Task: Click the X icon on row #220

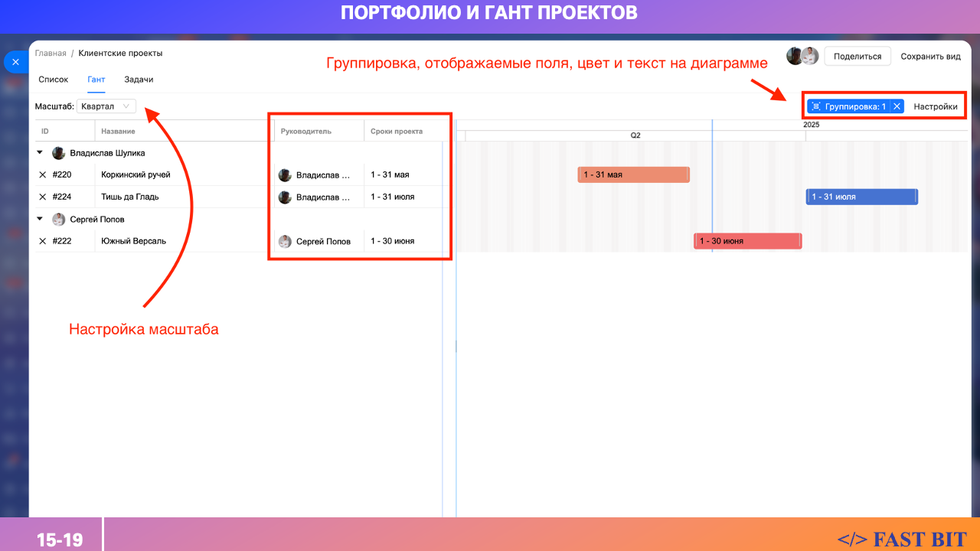Action: click(x=43, y=174)
